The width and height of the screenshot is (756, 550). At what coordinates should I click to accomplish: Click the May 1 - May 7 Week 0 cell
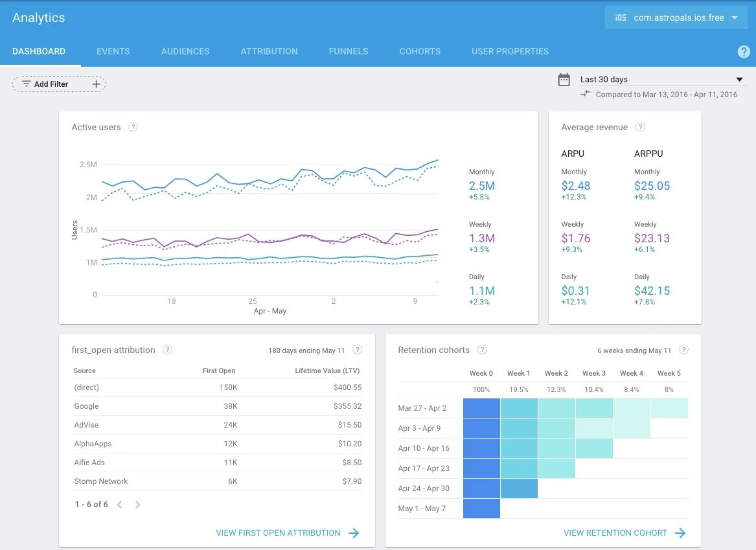click(482, 509)
